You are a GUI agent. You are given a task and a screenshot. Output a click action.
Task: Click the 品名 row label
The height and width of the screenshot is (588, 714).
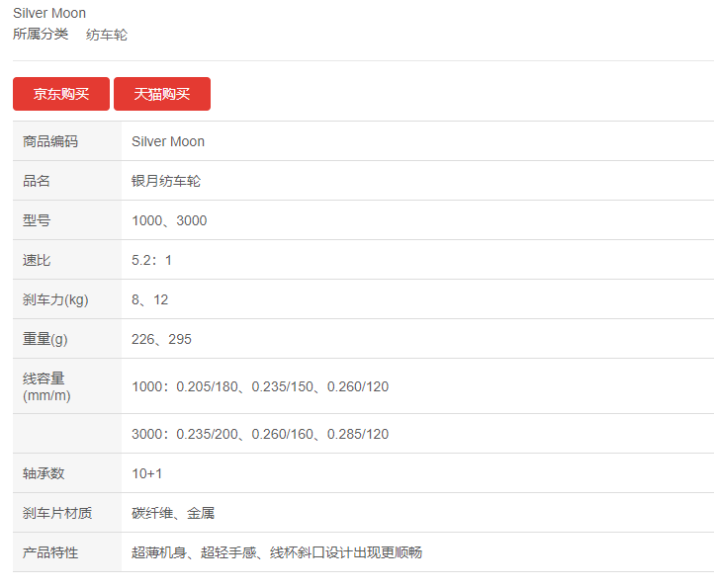tap(36, 181)
